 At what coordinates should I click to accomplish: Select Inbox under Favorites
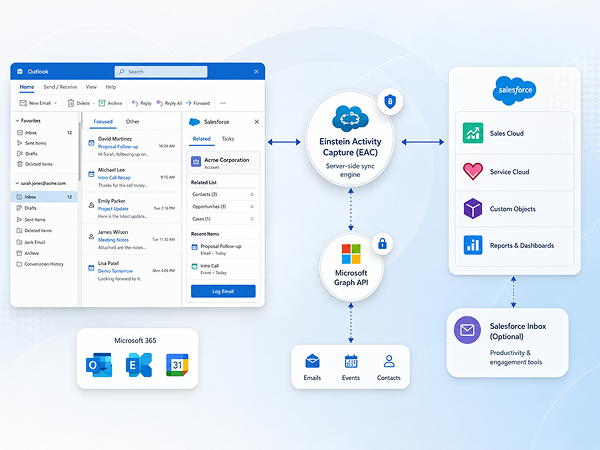pyautogui.click(x=44, y=132)
